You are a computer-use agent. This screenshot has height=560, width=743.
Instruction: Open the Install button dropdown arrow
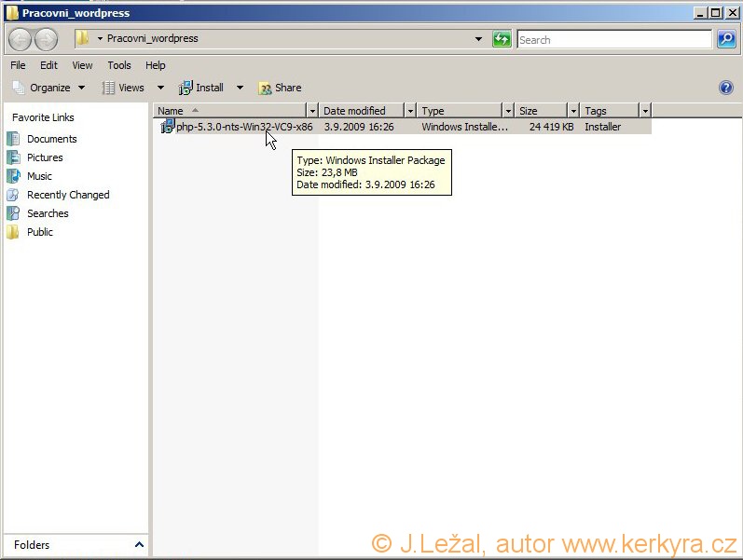pos(240,88)
